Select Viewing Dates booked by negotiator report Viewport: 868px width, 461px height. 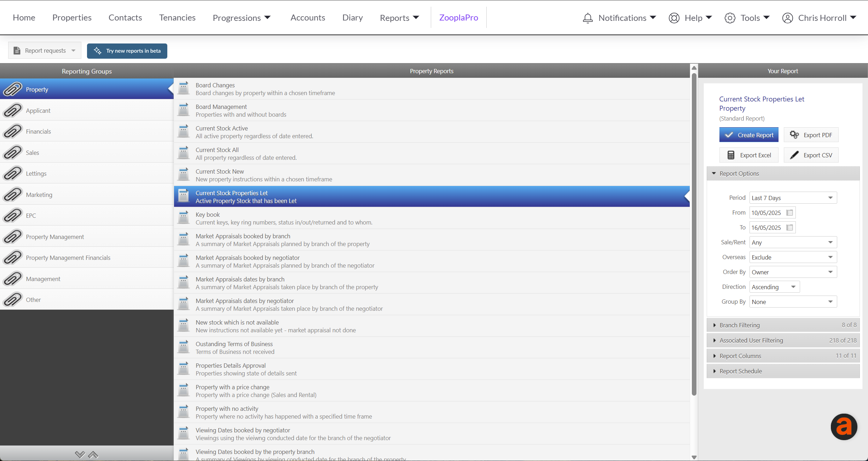pyautogui.click(x=432, y=434)
